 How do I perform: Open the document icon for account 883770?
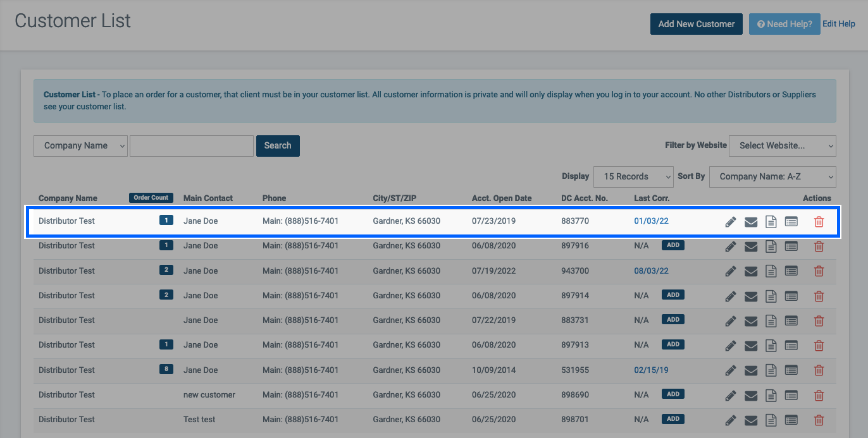coord(771,222)
